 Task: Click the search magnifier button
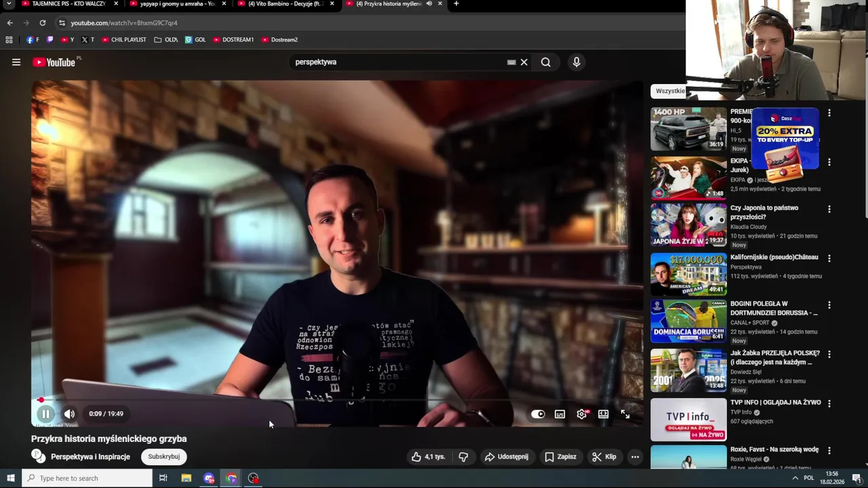click(x=546, y=62)
